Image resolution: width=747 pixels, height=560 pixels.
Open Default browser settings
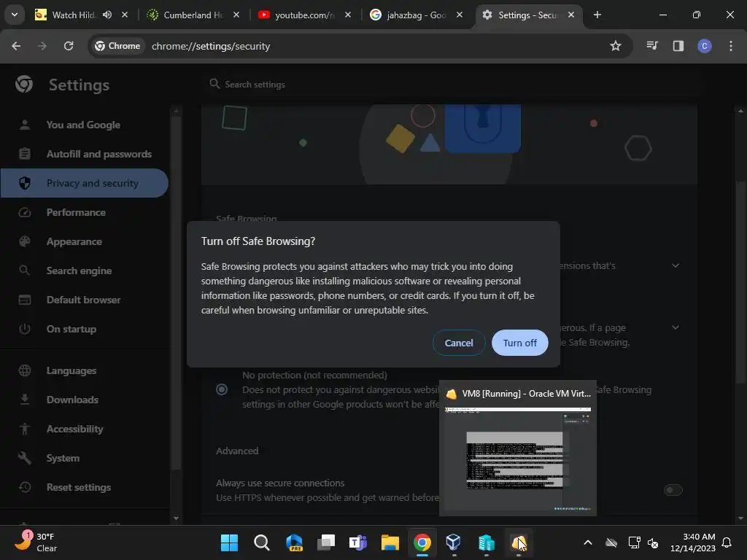pyautogui.click(x=84, y=300)
